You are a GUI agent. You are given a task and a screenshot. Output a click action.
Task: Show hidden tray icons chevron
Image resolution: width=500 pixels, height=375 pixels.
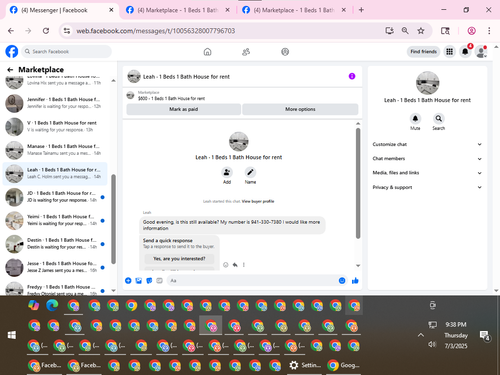(421, 335)
